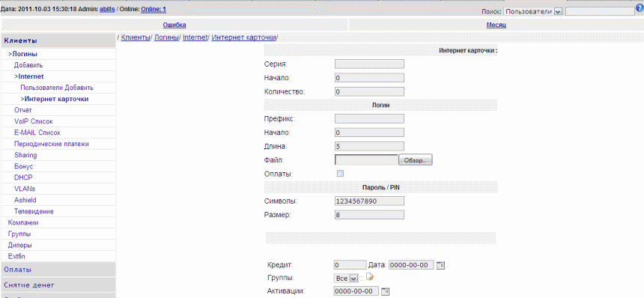Click the Символы field containing 1234567890
The width and height of the screenshot is (644, 298).
pos(369,201)
